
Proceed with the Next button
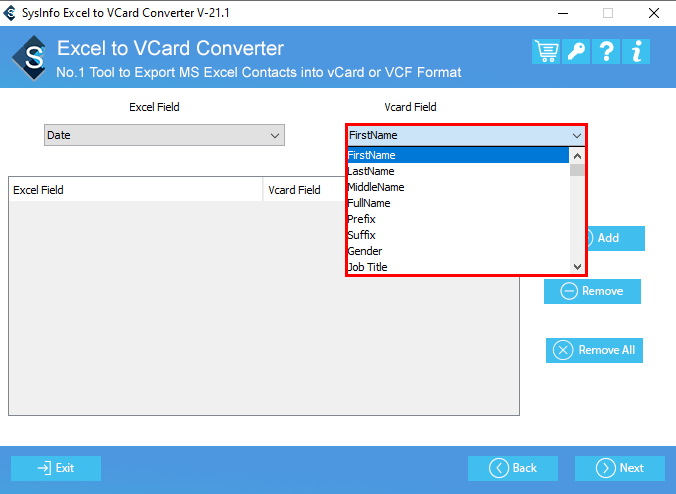click(x=620, y=468)
